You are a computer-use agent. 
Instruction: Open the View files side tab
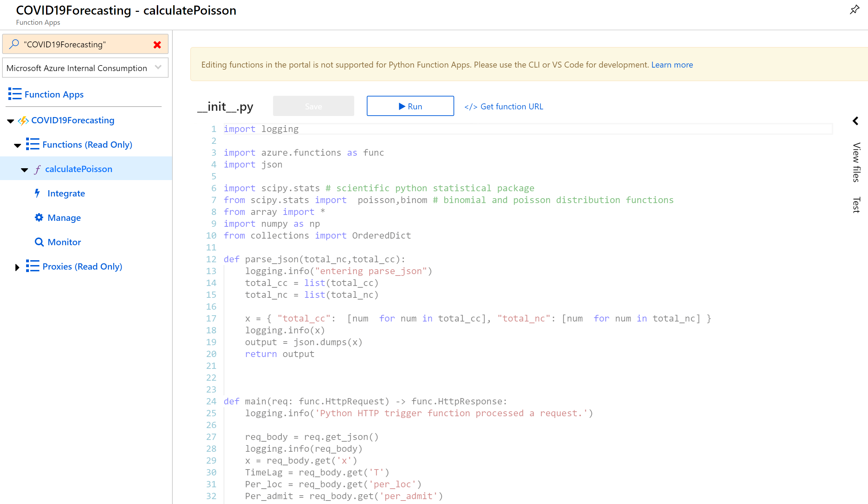point(857,162)
